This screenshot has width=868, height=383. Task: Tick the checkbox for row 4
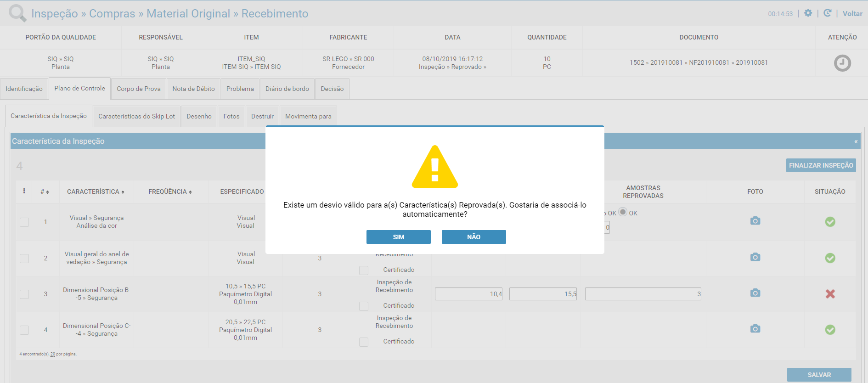[x=24, y=330]
